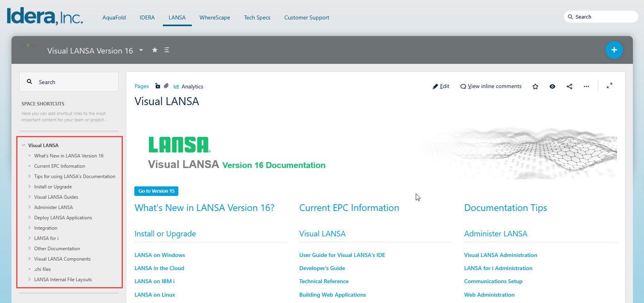Open the Documentation Tips heading link
Image resolution: width=644 pixels, height=303 pixels.
[506, 208]
